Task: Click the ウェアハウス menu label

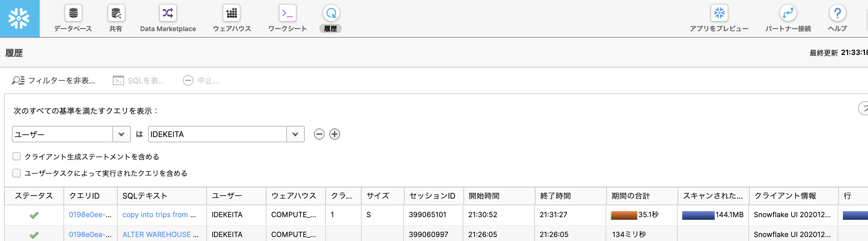Action: [232, 29]
